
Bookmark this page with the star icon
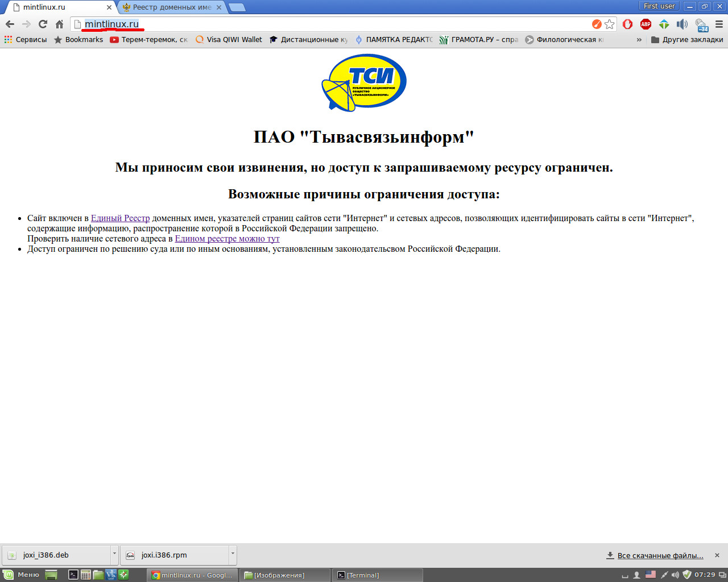[x=610, y=24]
